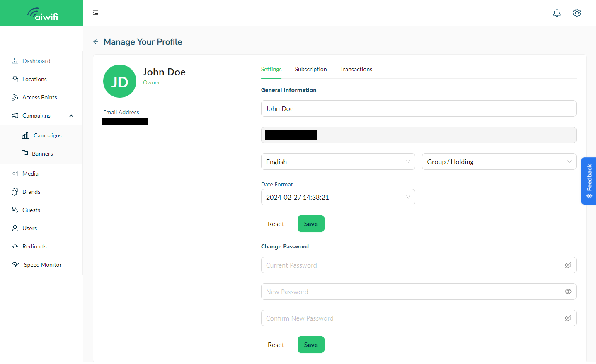
Task: Click the John Doe name input field
Action: (x=418, y=108)
